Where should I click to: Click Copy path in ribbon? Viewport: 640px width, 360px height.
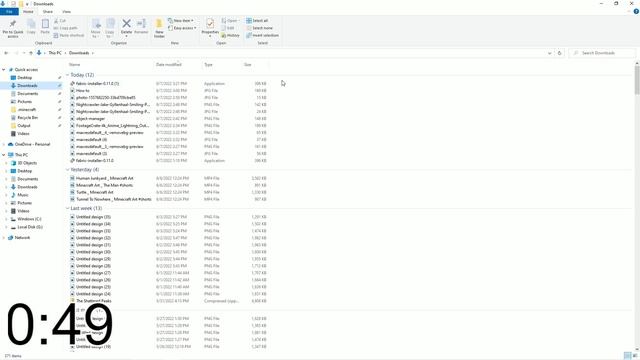(x=65, y=28)
